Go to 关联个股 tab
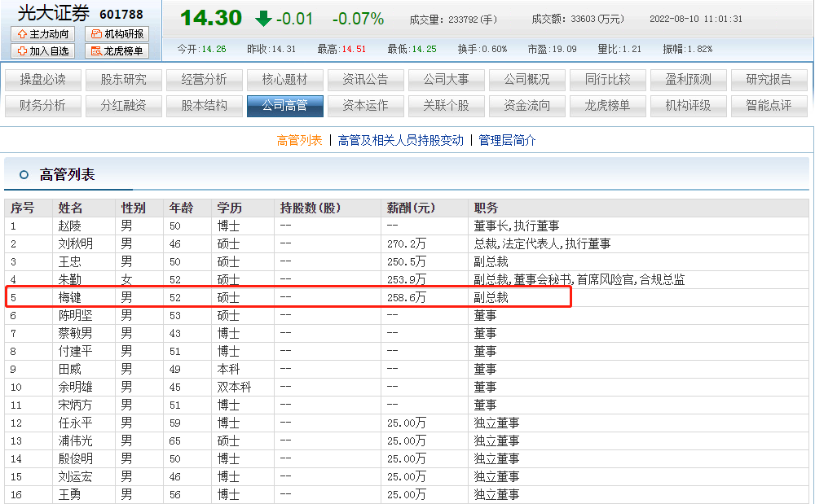 coord(447,106)
